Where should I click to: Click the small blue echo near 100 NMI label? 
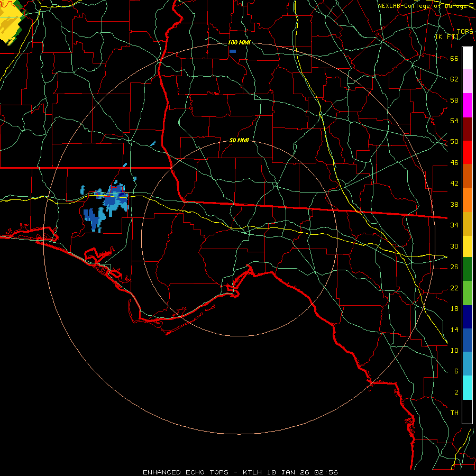click(x=233, y=51)
